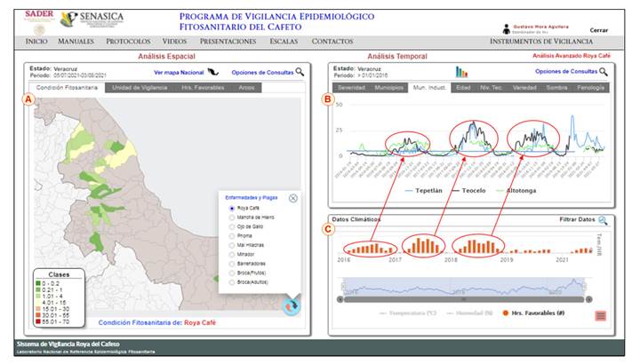The height and width of the screenshot is (364, 640).
Task: Open the Filtrar Datos magnifier icon
Action: tap(603, 219)
